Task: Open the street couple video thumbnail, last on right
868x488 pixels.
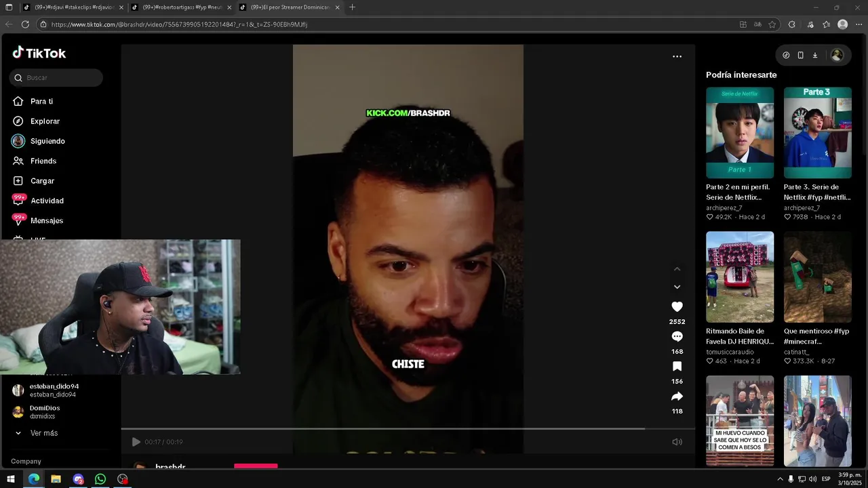Action: [818, 421]
